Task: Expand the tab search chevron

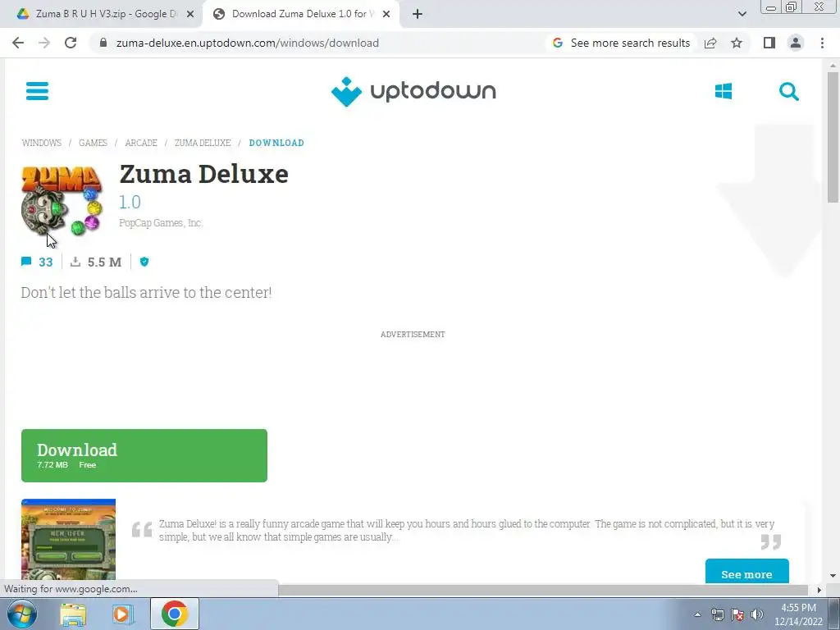Action: click(742, 14)
